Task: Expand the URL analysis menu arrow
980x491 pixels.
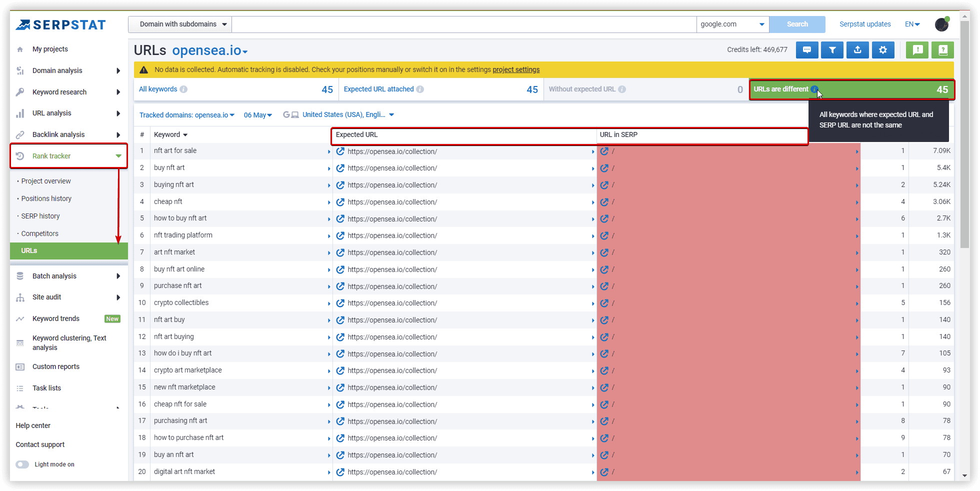Action: 118,113
